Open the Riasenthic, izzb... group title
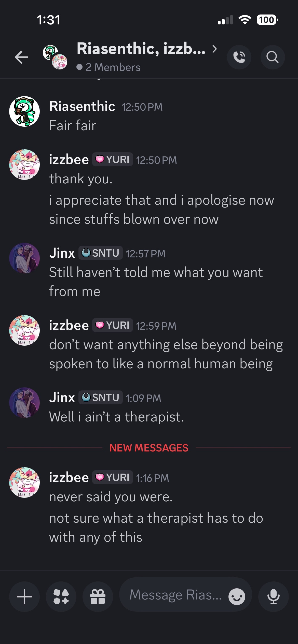This screenshot has width=298, height=644. 141,48
